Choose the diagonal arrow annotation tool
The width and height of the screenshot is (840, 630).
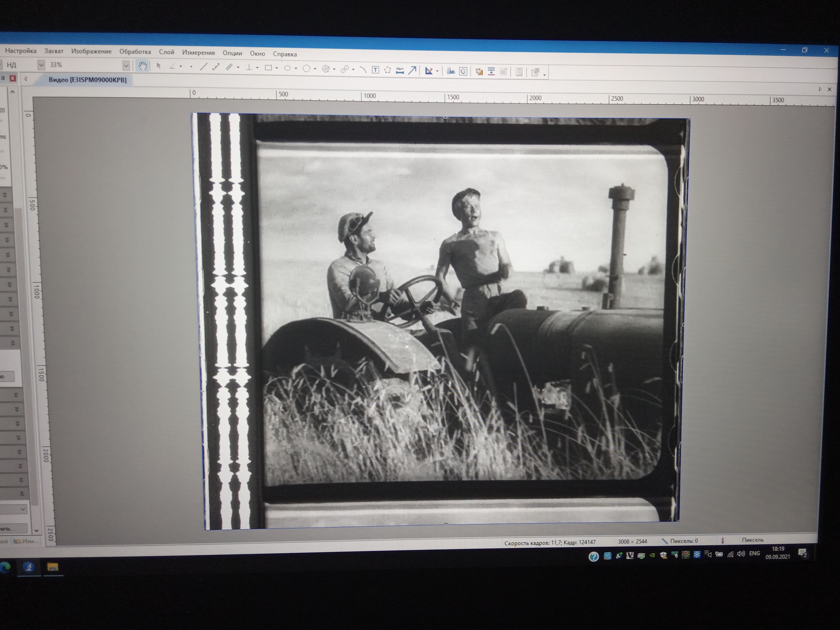coord(412,70)
